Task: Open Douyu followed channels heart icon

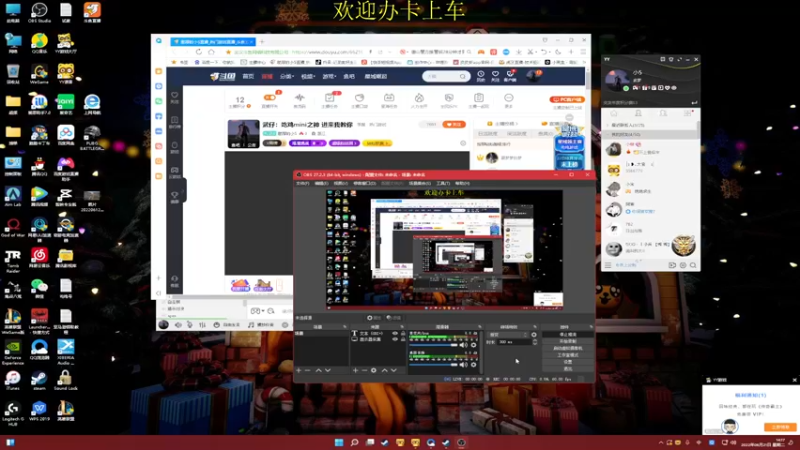Action: click(495, 76)
